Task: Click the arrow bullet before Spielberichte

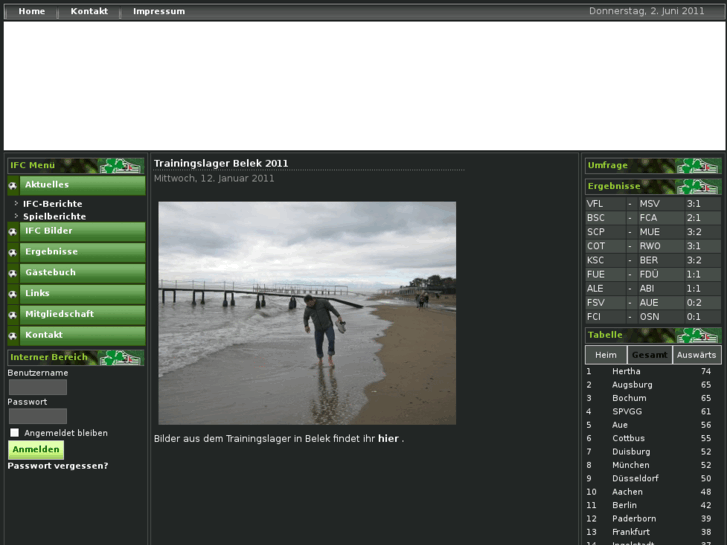Action: [x=16, y=216]
